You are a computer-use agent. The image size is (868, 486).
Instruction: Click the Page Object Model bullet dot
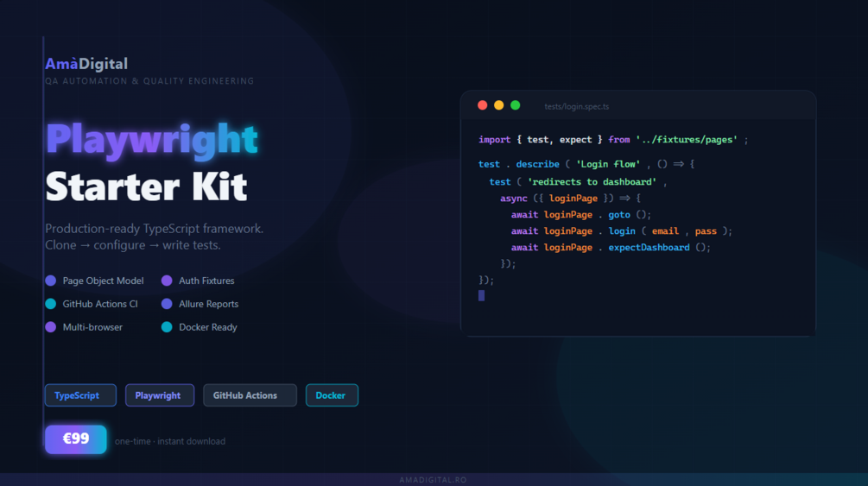pos(50,281)
